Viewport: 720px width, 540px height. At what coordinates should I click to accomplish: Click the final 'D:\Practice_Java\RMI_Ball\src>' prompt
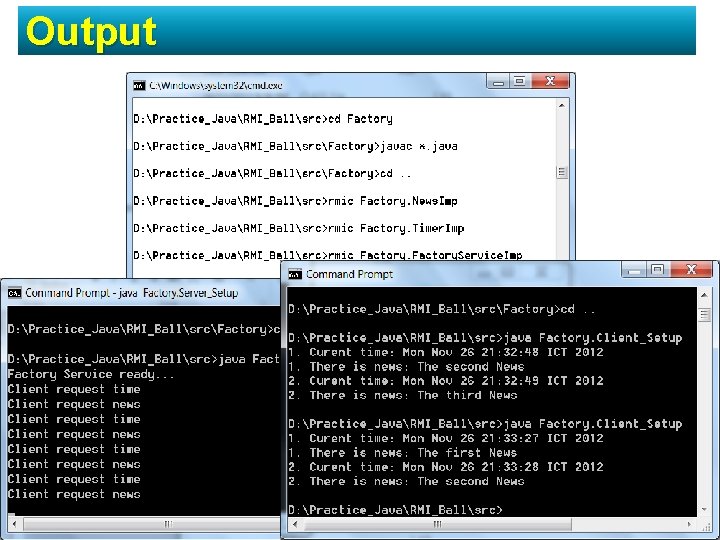click(x=395, y=510)
